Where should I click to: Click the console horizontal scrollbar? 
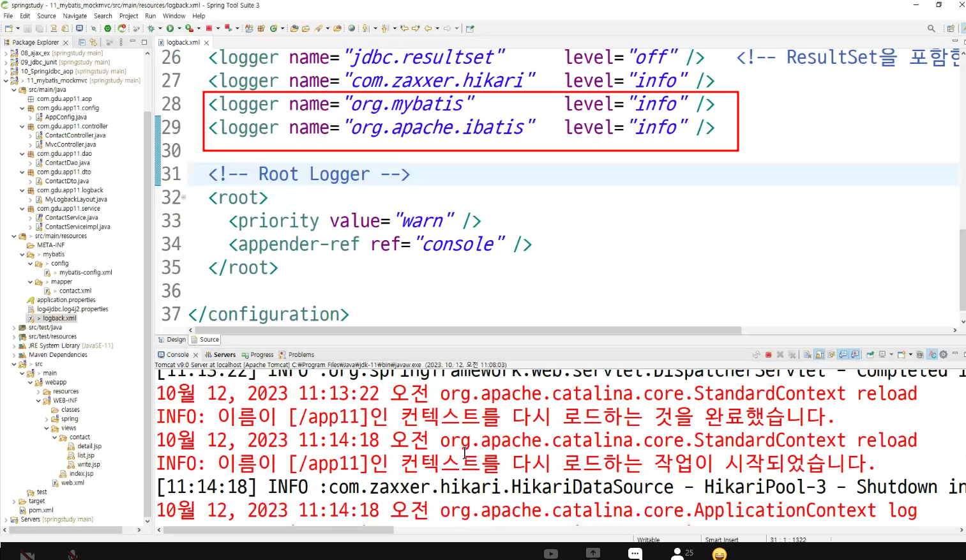click(278, 530)
